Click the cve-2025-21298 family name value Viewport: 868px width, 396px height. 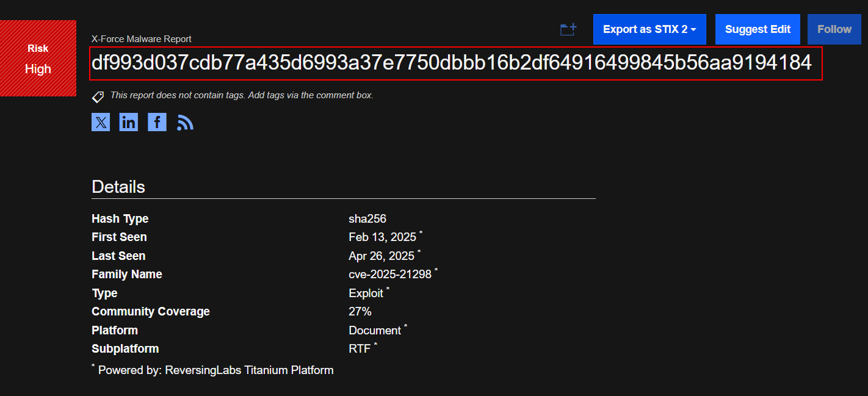point(390,275)
